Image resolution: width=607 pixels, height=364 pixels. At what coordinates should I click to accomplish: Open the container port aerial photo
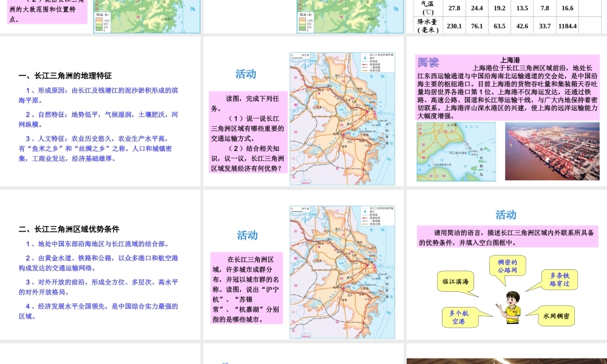[x=552, y=151]
